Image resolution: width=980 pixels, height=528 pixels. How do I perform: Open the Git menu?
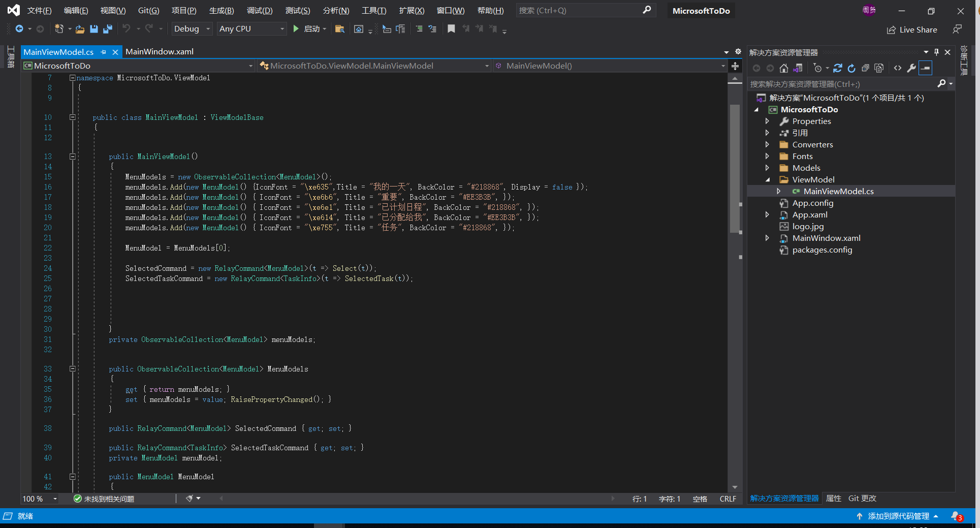[x=148, y=10]
